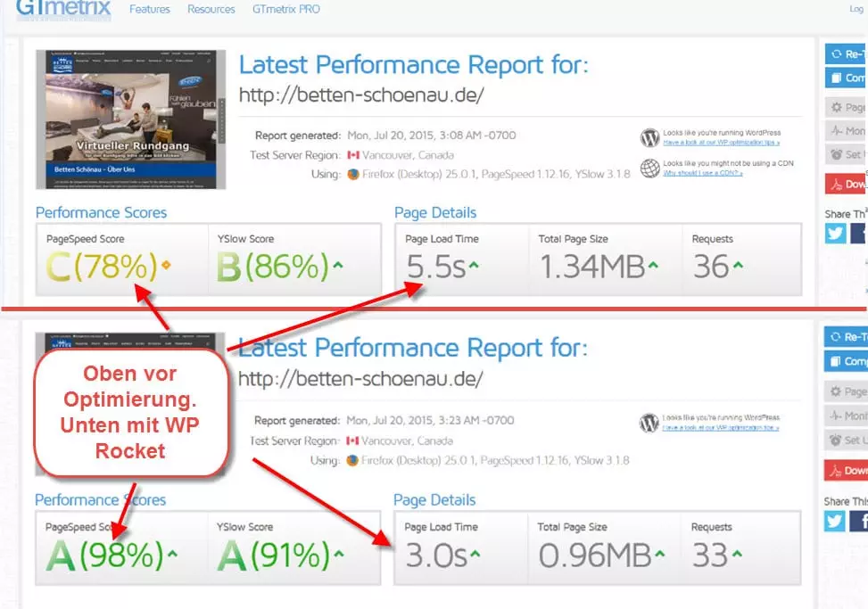Select the PageSpeed Score C (78%) value

(x=102, y=267)
